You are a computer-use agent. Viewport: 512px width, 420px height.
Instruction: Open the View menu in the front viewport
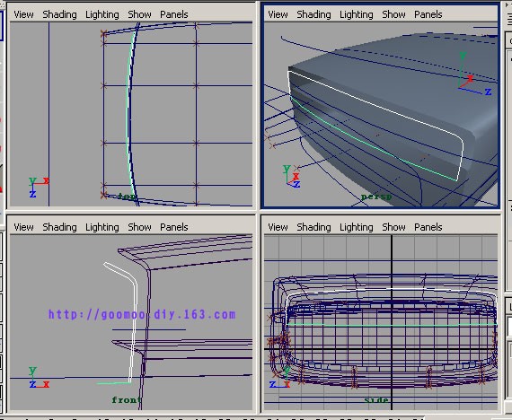pyautogui.click(x=23, y=227)
